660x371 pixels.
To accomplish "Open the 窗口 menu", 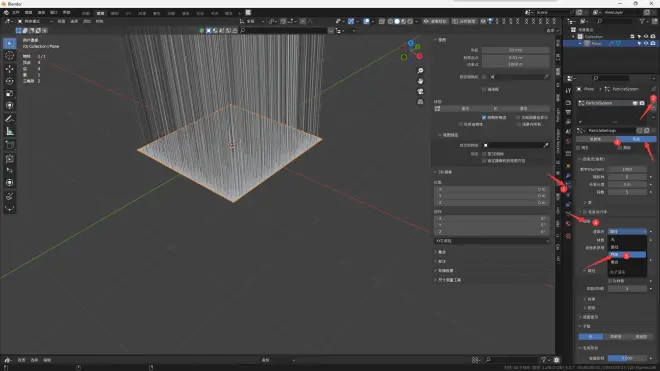I will tap(54, 13).
